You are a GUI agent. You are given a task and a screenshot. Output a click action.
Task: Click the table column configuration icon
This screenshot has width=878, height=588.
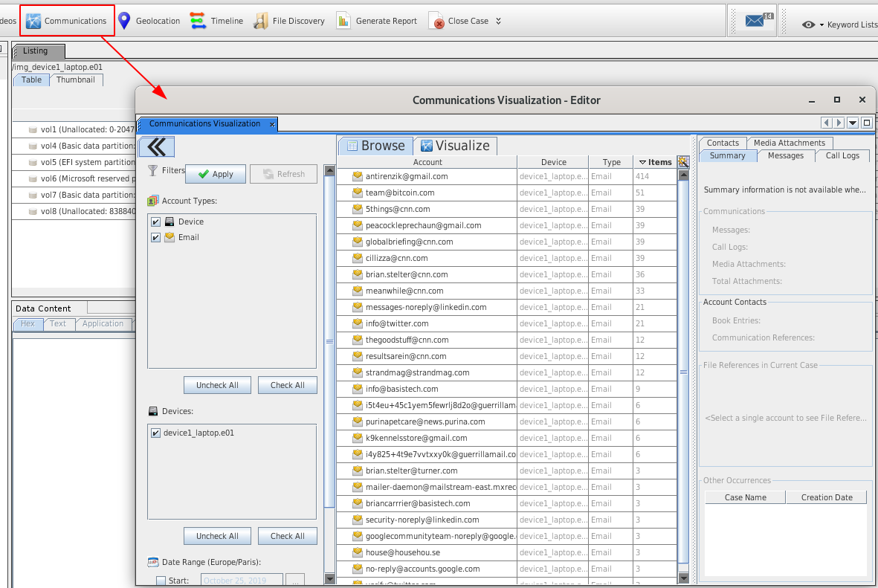click(x=684, y=161)
